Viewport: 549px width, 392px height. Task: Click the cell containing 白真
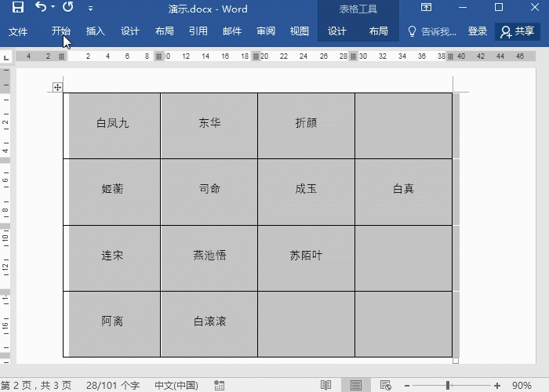coord(403,192)
